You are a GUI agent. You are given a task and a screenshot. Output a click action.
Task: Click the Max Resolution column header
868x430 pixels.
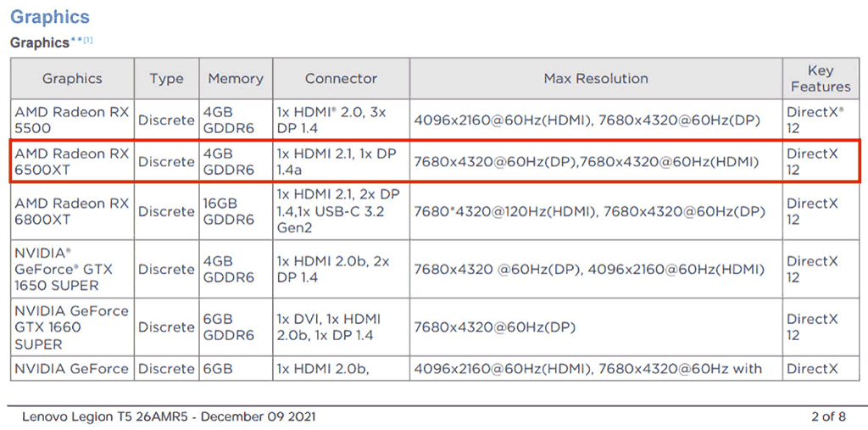pos(596,79)
